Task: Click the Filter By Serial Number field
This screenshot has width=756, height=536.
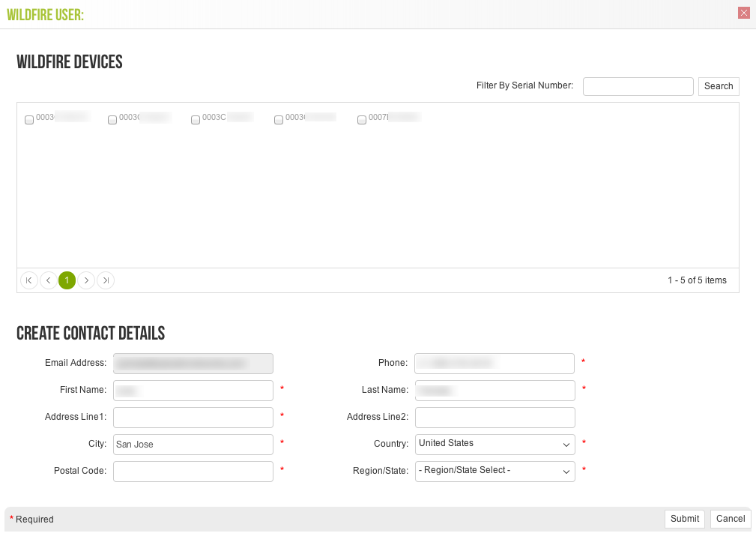Action: pos(638,86)
